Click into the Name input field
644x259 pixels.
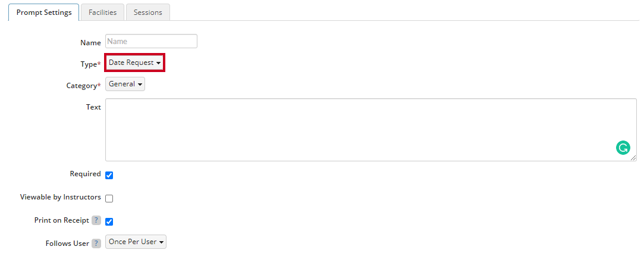click(x=152, y=41)
